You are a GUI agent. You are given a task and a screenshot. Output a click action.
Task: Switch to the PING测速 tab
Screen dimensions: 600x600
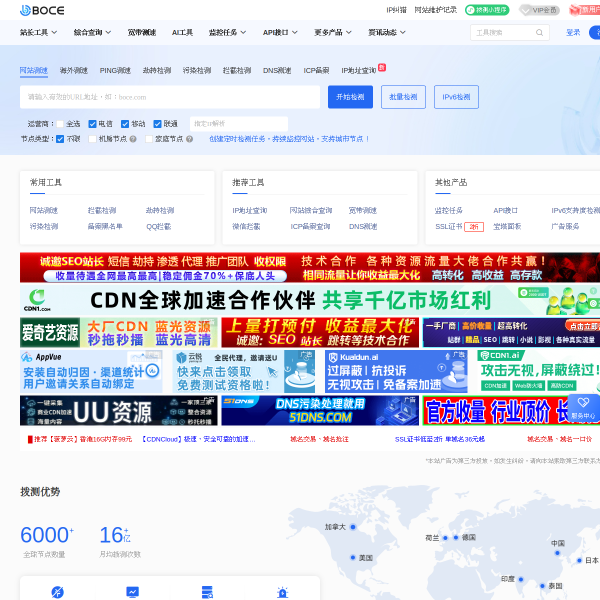pyautogui.click(x=115, y=70)
